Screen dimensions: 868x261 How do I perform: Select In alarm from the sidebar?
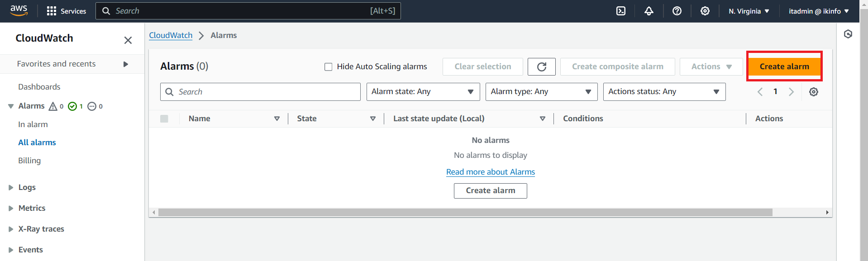click(33, 124)
